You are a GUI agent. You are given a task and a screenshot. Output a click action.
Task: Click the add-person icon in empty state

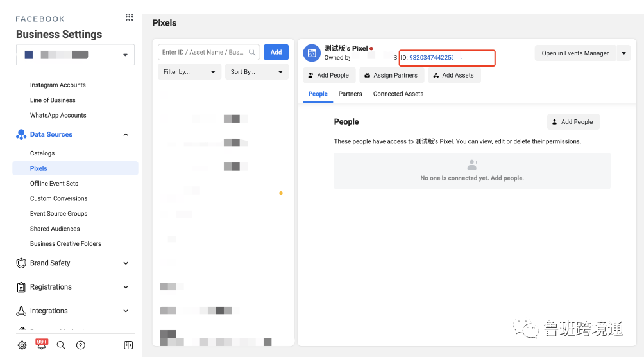[472, 165]
